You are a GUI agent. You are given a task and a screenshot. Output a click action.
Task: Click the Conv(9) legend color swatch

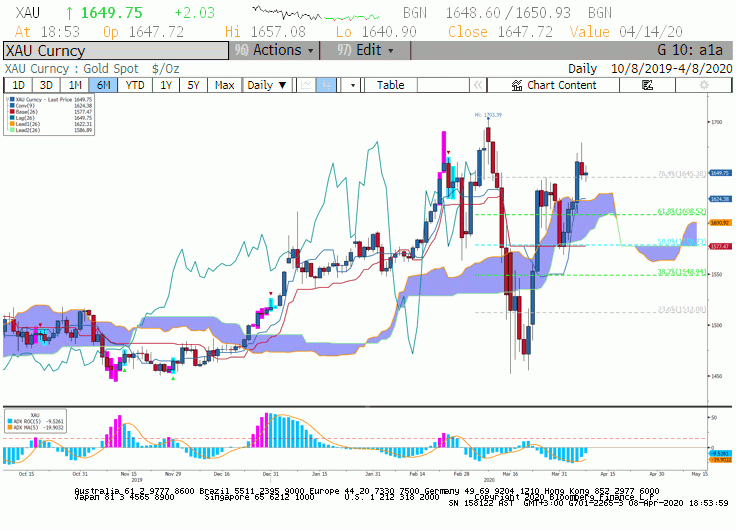point(12,106)
